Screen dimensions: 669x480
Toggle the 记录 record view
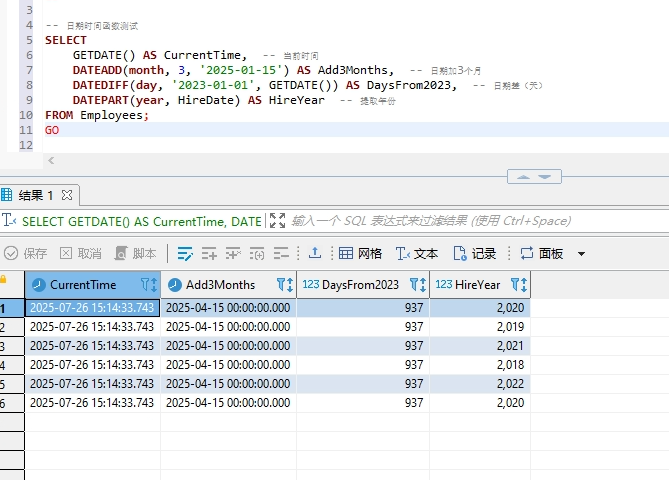click(x=475, y=254)
